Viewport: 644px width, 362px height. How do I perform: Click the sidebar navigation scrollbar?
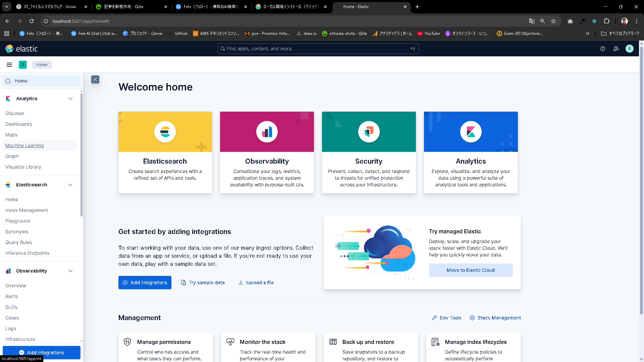pos(82,154)
